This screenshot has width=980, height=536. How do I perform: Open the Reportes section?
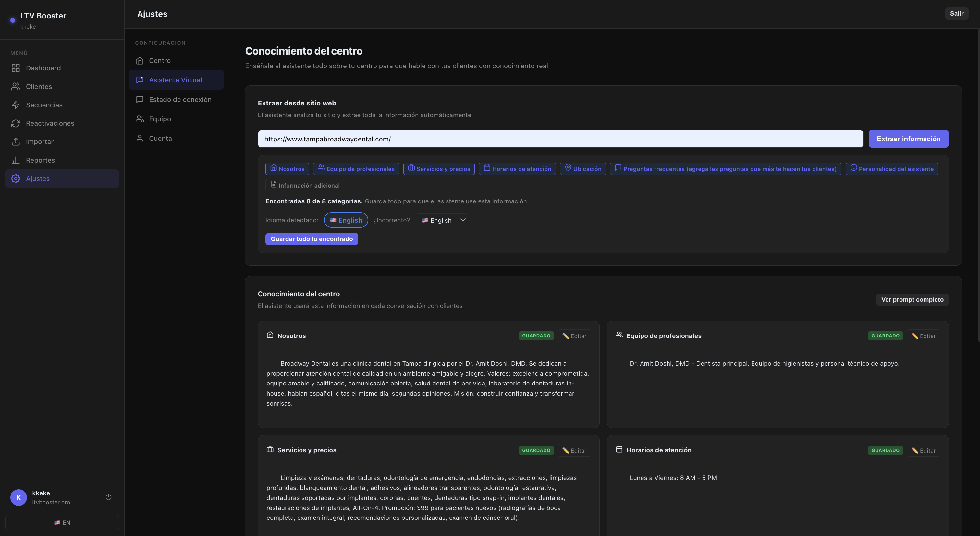[x=62, y=160]
